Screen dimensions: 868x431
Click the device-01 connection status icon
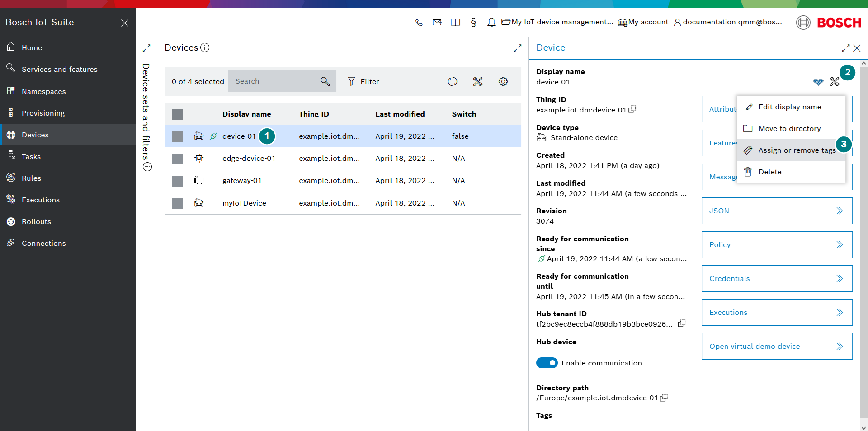213,136
